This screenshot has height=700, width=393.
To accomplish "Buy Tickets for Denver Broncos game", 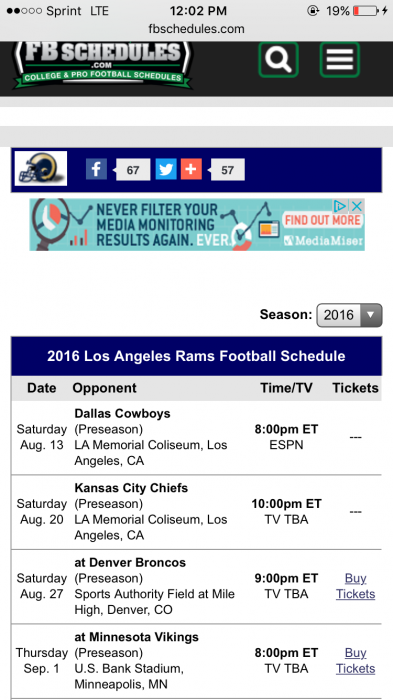I will coord(355,586).
